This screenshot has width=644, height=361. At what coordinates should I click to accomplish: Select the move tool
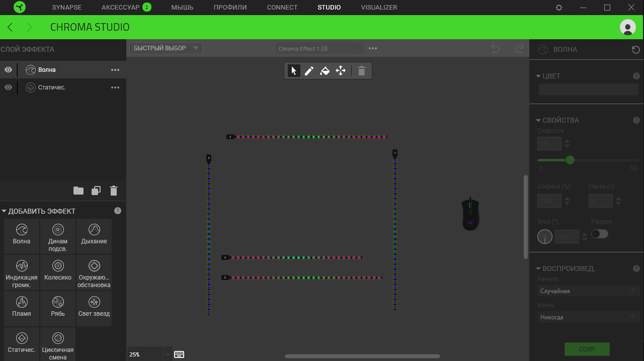(341, 71)
